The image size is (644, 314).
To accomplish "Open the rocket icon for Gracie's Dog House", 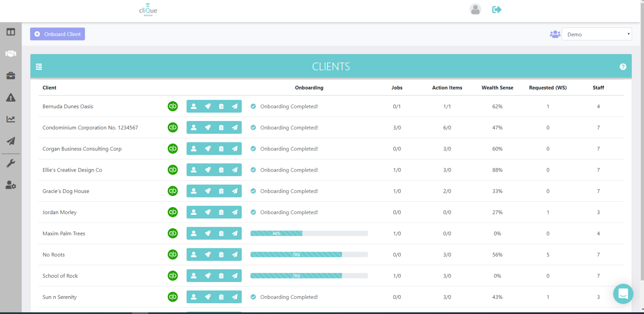I will [208, 191].
